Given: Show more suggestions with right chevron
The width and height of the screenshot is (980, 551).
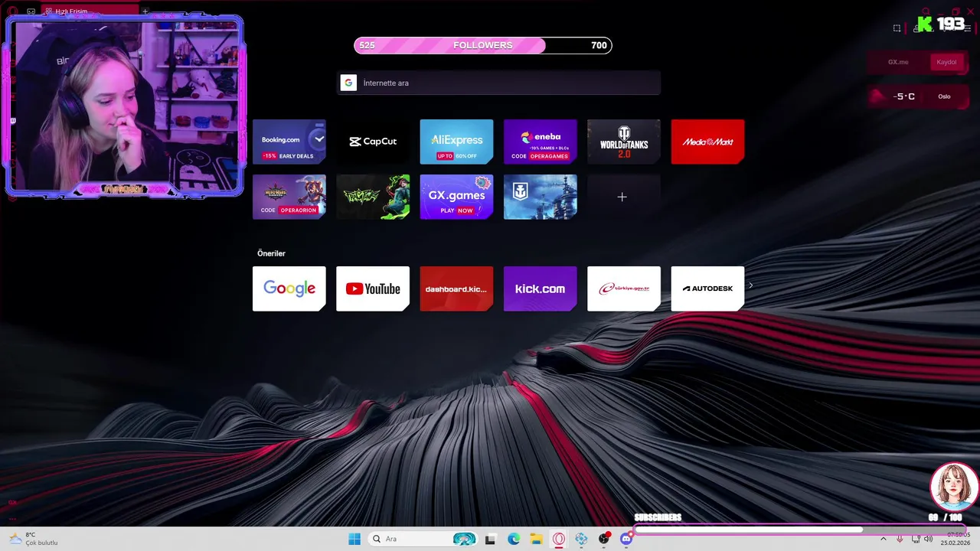Looking at the screenshot, I should [751, 285].
